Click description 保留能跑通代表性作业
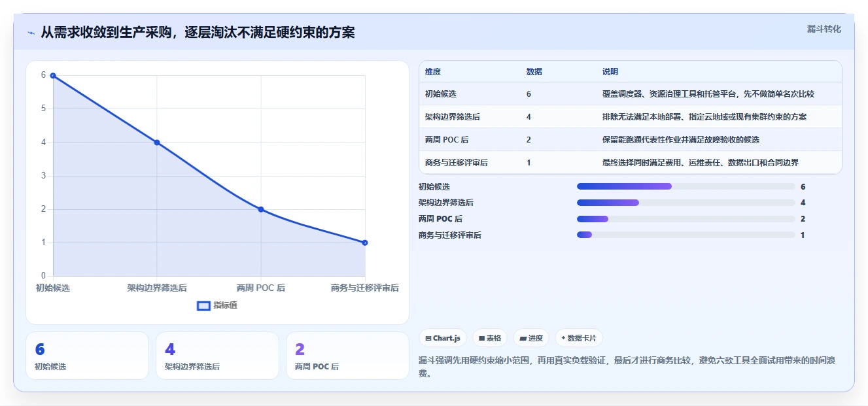The image size is (868, 406). (x=681, y=140)
